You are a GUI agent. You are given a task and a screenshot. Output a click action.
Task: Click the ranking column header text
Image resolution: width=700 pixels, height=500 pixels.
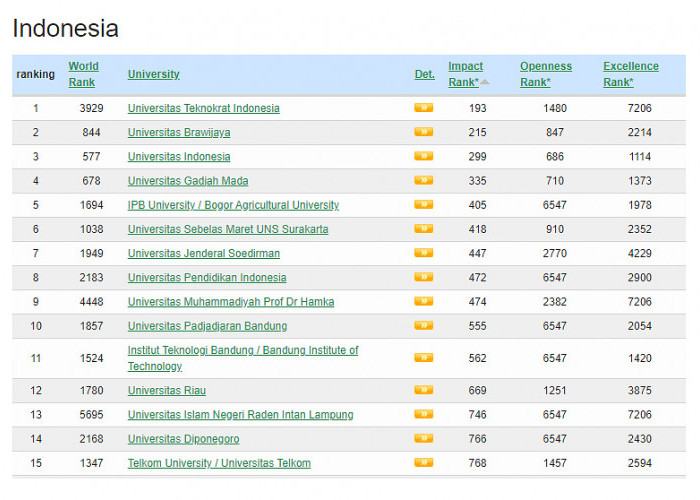pyautogui.click(x=36, y=74)
